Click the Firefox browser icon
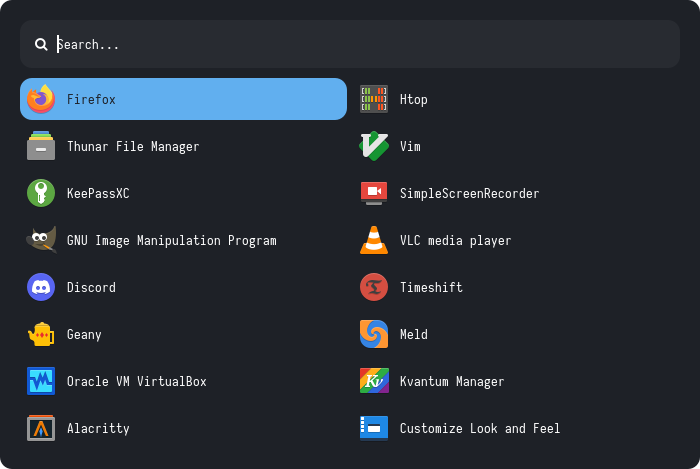 tap(41, 99)
